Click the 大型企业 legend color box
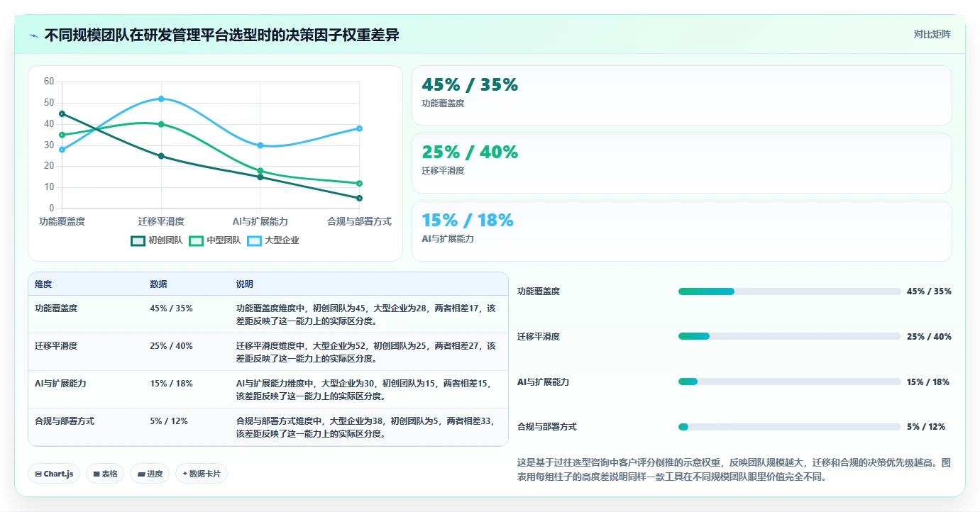 click(255, 240)
